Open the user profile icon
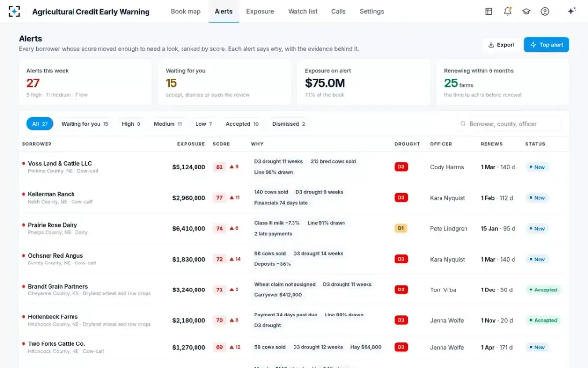This screenshot has height=368, width=588. [545, 11]
